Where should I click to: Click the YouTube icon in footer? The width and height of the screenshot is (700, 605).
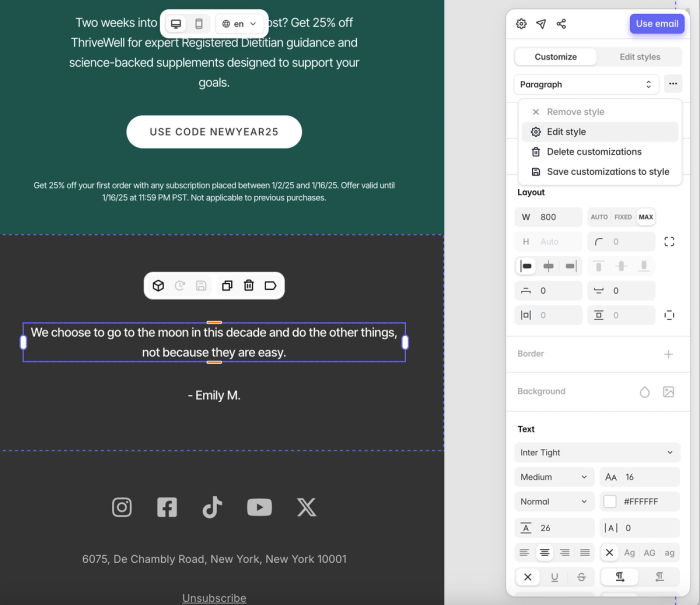(259, 507)
